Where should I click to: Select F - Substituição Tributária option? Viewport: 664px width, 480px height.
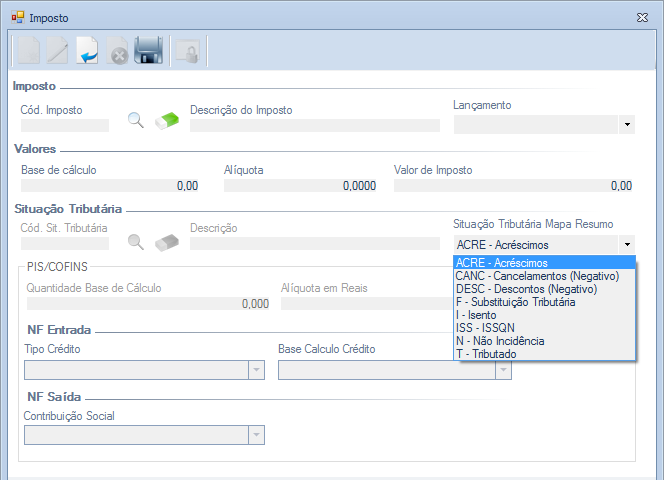click(545, 302)
